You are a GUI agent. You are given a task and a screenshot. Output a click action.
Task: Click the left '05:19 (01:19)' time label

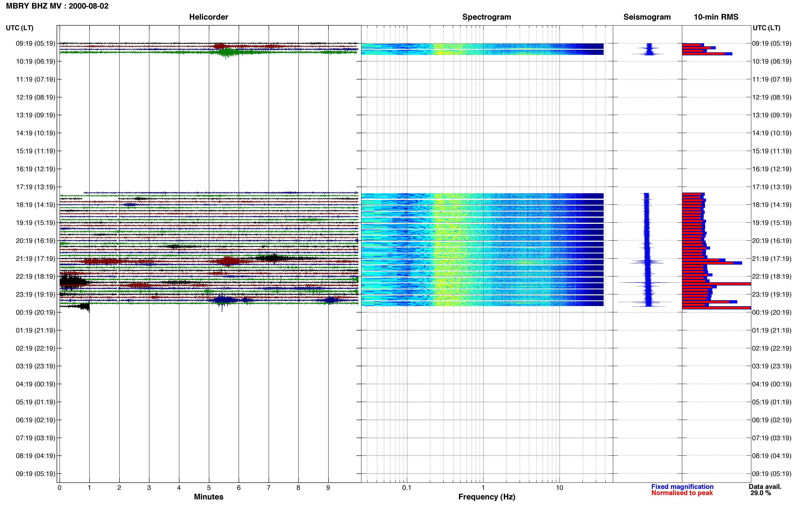(x=36, y=402)
